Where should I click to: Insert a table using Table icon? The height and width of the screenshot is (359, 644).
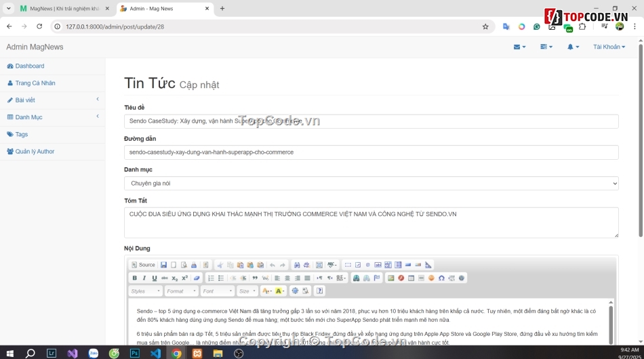pos(411,278)
